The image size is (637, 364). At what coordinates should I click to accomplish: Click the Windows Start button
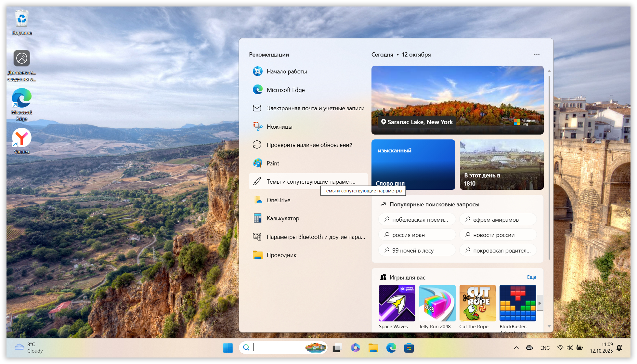[228, 348]
